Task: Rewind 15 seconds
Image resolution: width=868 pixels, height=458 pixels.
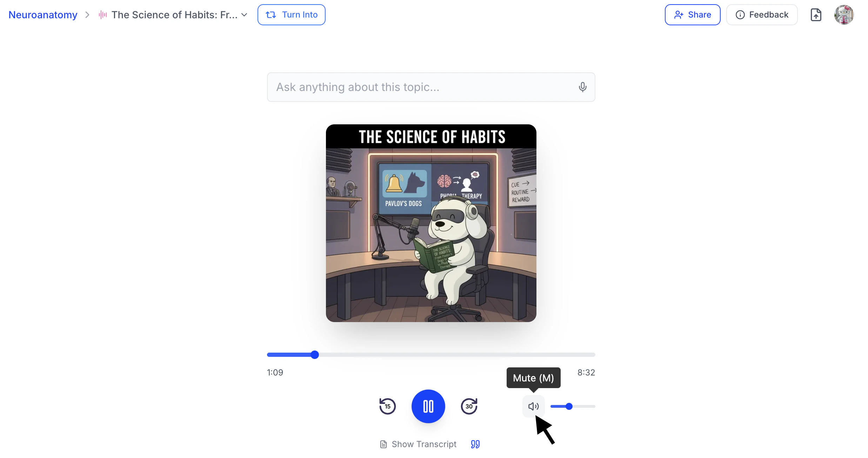Action: [x=387, y=406]
